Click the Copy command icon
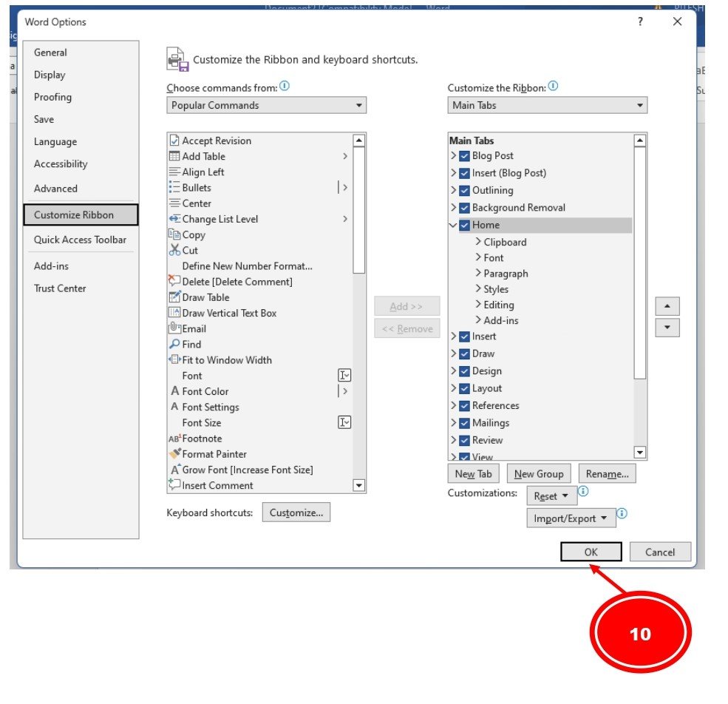Image resolution: width=728 pixels, height=704 pixels. coord(174,234)
